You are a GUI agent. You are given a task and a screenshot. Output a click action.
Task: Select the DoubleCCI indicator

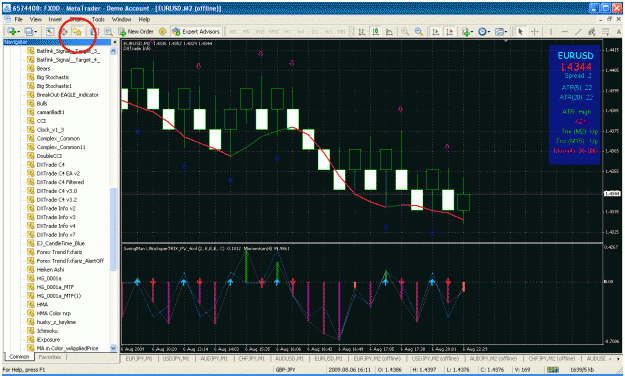tap(49, 156)
